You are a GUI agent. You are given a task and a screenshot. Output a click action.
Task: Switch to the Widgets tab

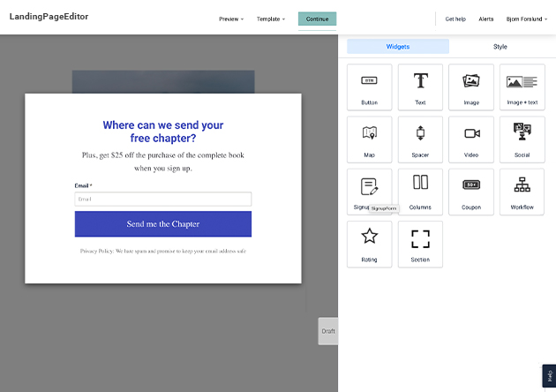click(398, 47)
